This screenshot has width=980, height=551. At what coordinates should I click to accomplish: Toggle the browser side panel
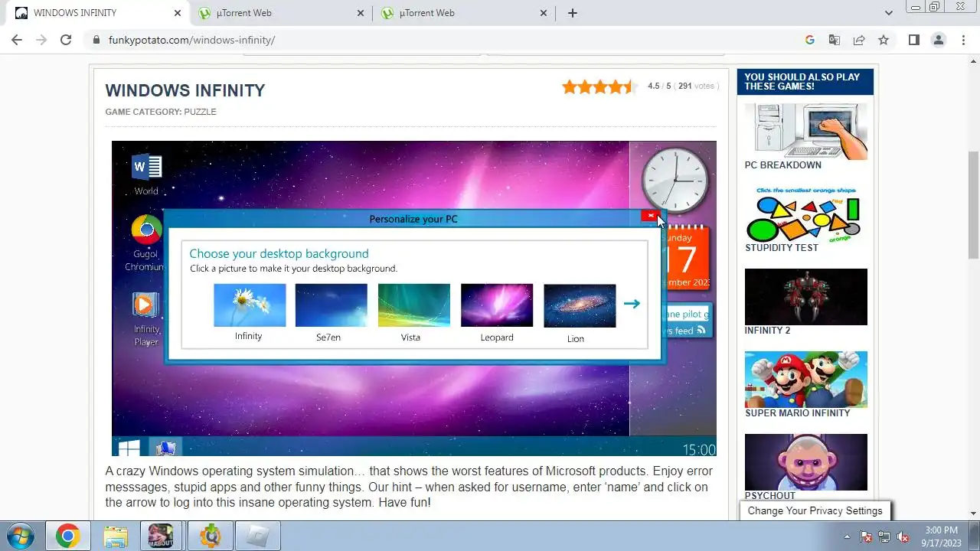click(x=913, y=40)
